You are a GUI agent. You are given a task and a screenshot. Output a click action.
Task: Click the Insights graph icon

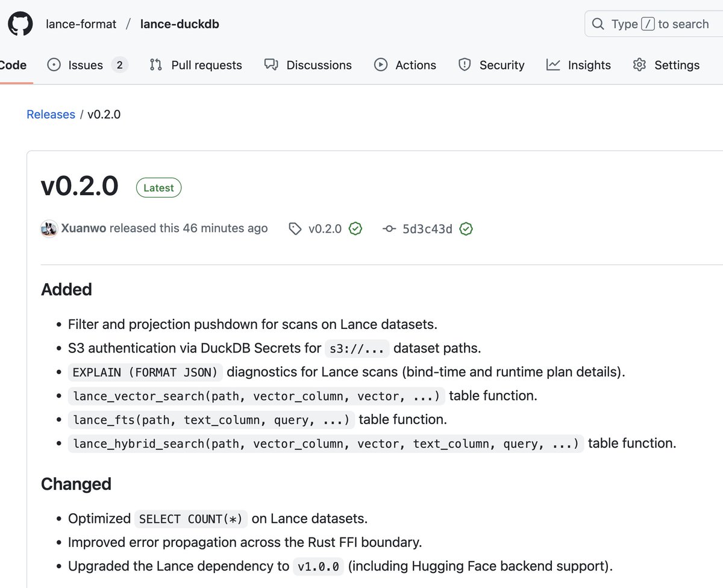pos(553,65)
